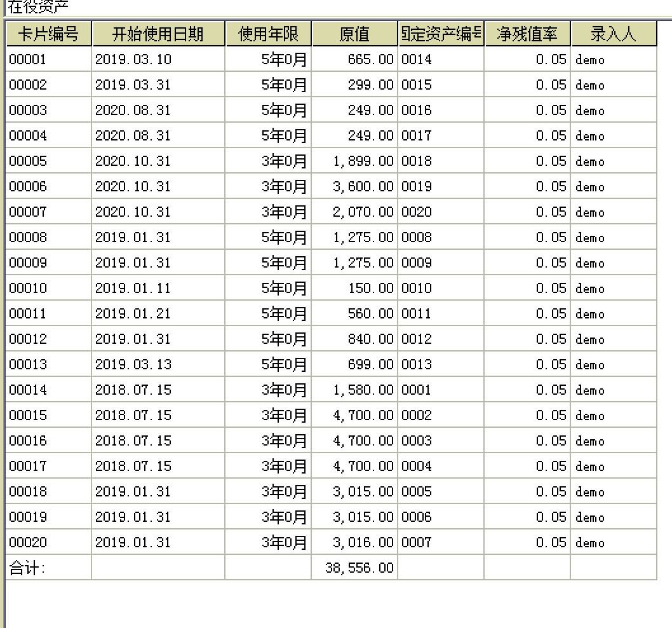Click the 使用年限 column header

tap(268, 34)
